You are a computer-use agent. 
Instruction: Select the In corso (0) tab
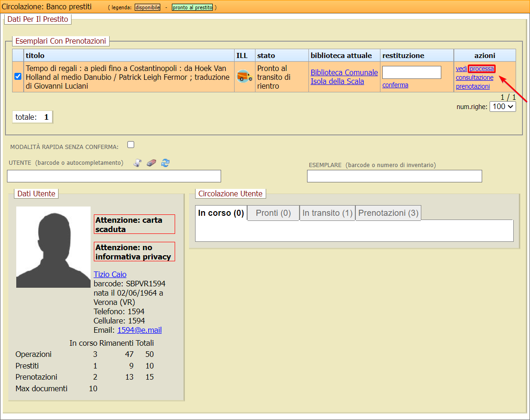221,213
